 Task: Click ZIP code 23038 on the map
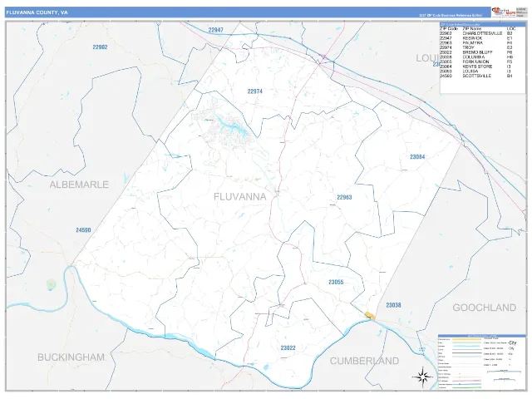393,305
